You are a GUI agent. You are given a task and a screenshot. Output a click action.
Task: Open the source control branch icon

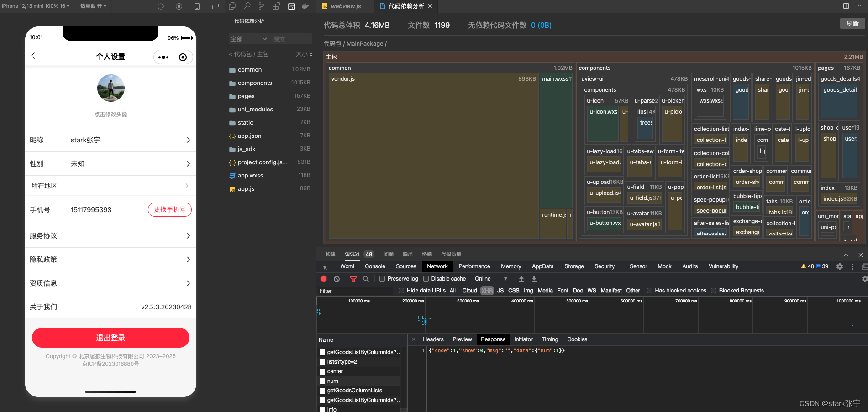pos(262,6)
